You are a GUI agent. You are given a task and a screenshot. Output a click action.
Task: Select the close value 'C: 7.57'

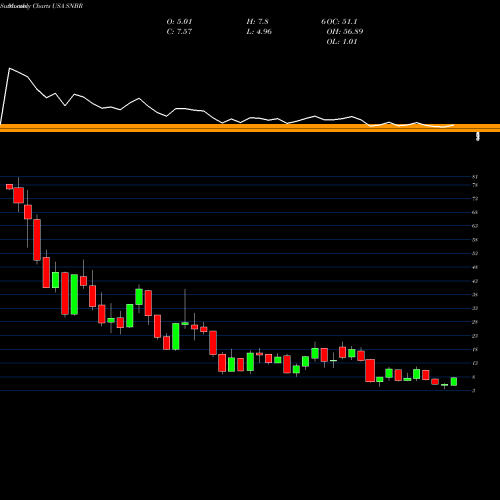(179, 32)
